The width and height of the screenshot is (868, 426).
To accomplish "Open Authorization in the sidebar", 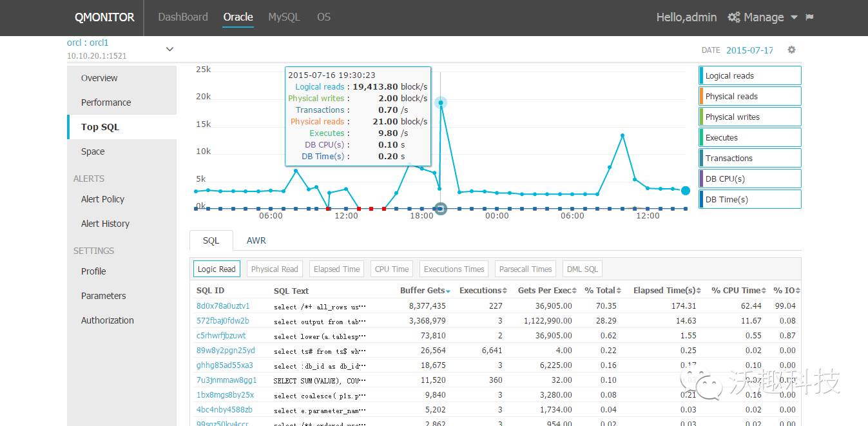I will [x=122, y=320].
